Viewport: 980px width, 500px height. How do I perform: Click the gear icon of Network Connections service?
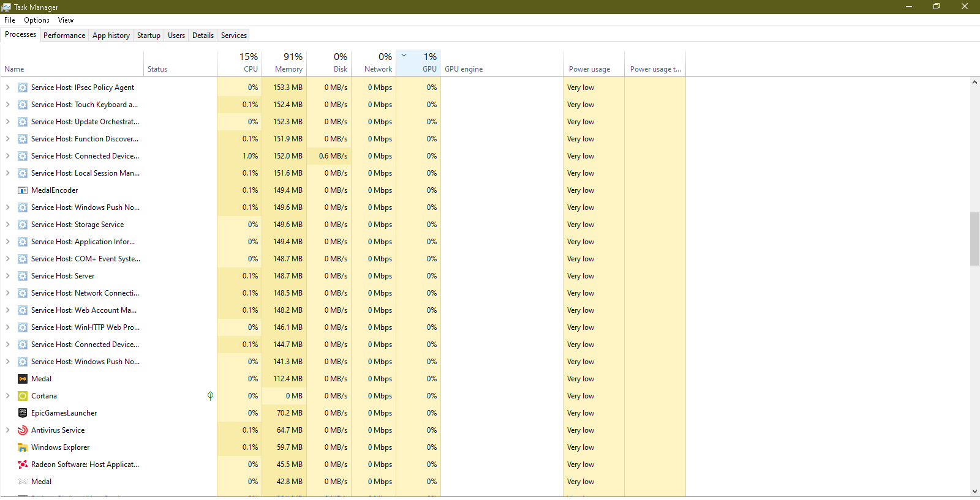(23, 293)
